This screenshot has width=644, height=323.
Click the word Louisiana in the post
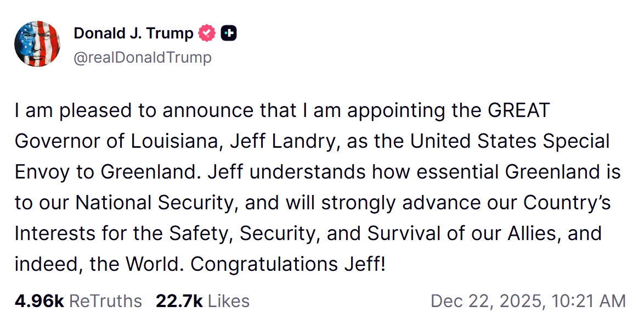(175, 142)
